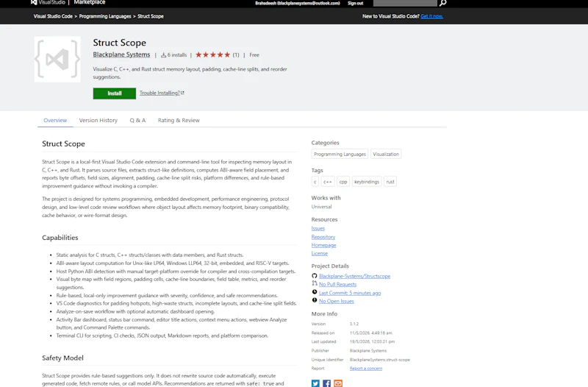Open the Issues resource link
The image size is (588, 387).
point(318,228)
